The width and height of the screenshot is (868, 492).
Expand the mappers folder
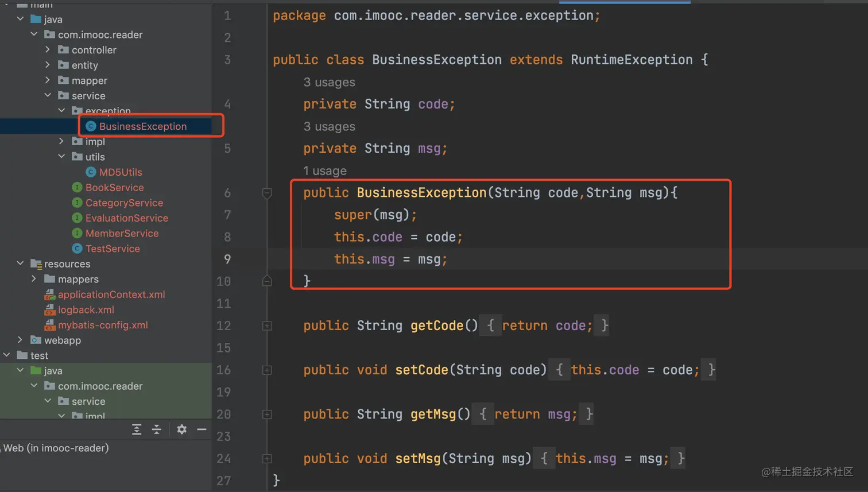[34, 279]
